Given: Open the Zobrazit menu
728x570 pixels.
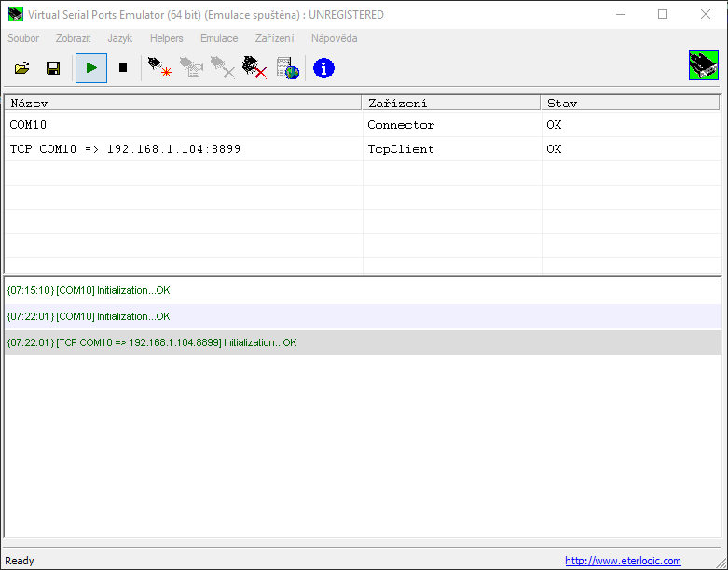Looking at the screenshot, I should (x=73, y=38).
